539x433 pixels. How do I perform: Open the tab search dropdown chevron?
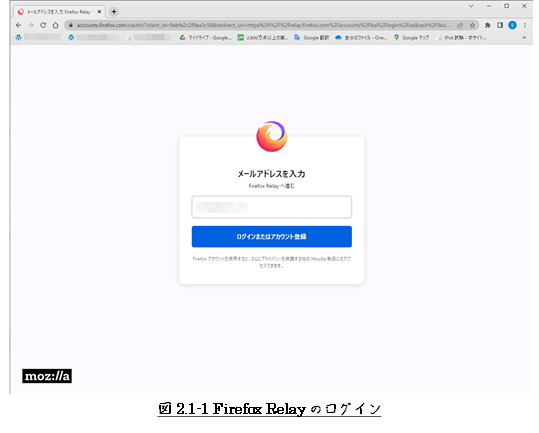471,6
